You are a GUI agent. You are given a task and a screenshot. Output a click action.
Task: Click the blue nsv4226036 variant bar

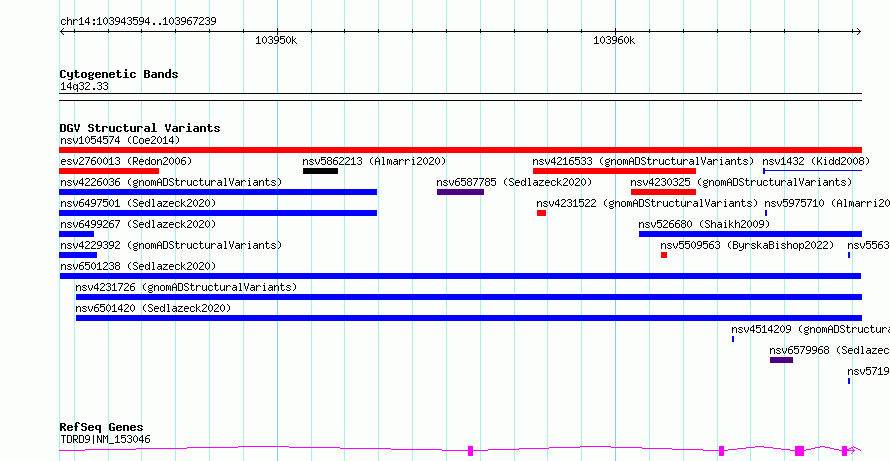coord(218,192)
